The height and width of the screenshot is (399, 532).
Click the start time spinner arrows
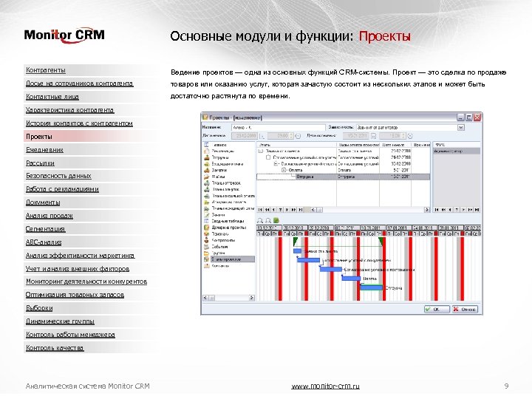tap(291, 136)
